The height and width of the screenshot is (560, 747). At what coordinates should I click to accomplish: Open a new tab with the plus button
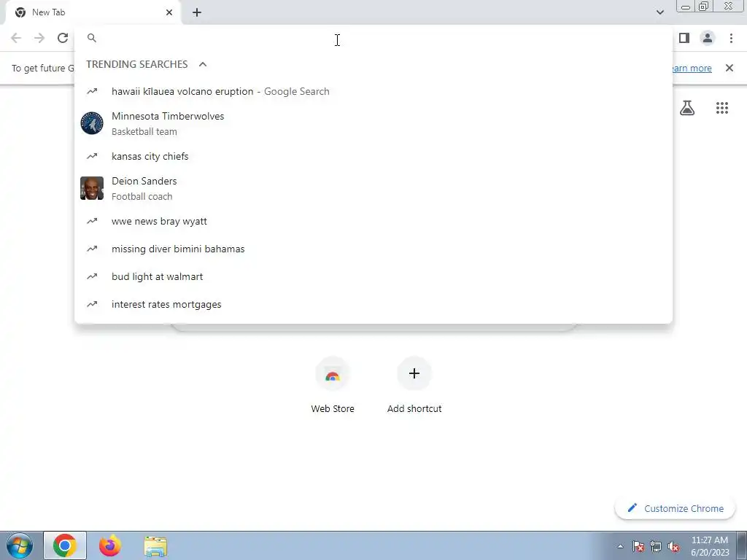pos(197,12)
